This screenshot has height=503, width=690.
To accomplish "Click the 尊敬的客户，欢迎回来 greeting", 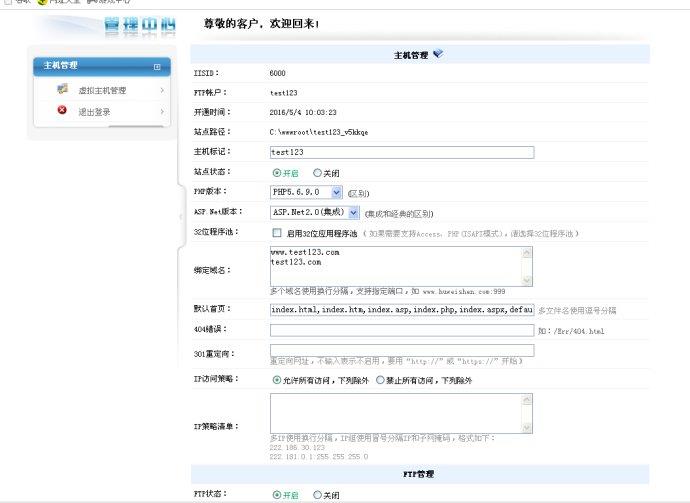I will 261,23.
